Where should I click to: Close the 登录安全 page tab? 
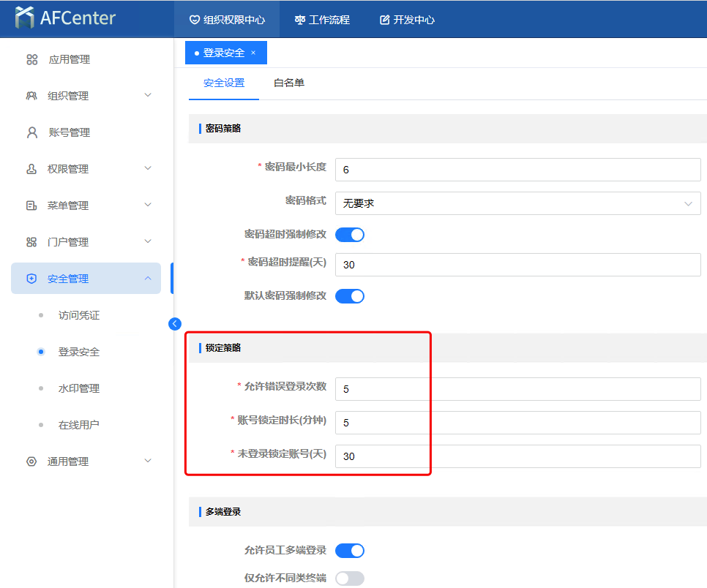point(253,53)
